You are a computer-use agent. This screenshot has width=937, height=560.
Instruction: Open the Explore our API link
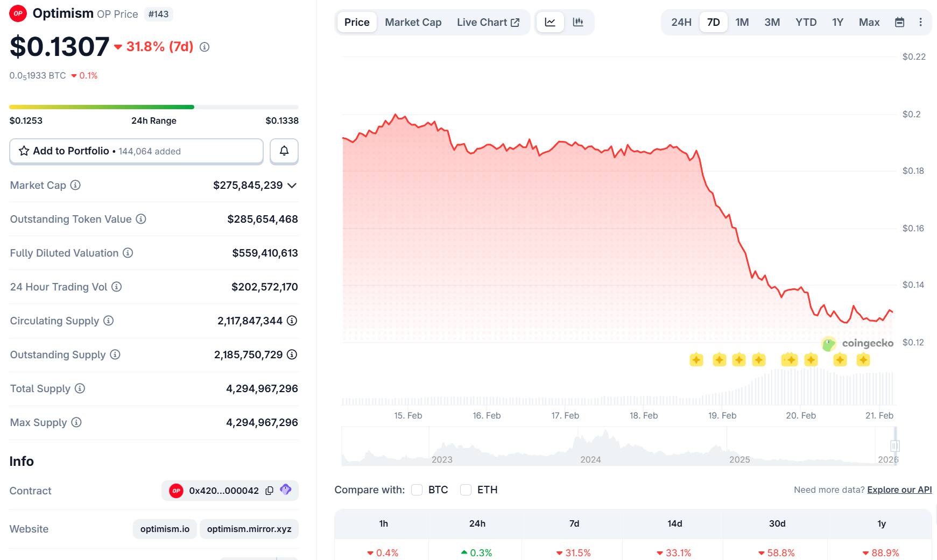coord(899,490)
